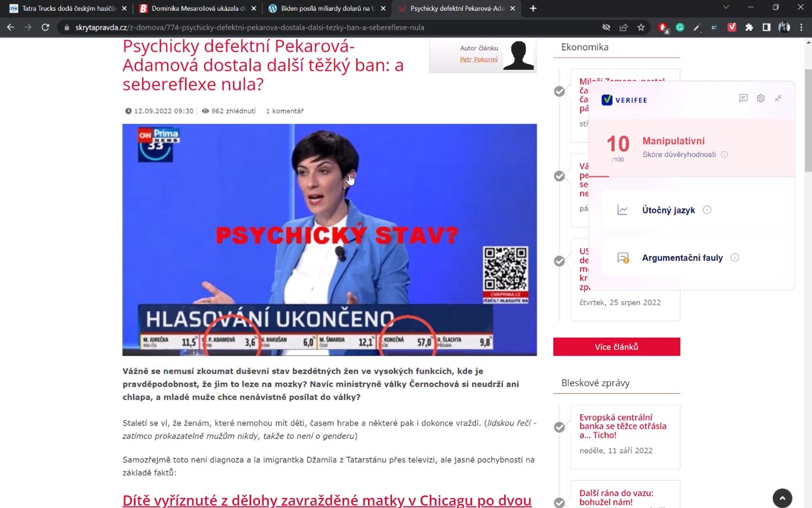Click the article headline Psychicky defektní Pekarová-Adamová

pyautogui.click(x=263, y=65)
